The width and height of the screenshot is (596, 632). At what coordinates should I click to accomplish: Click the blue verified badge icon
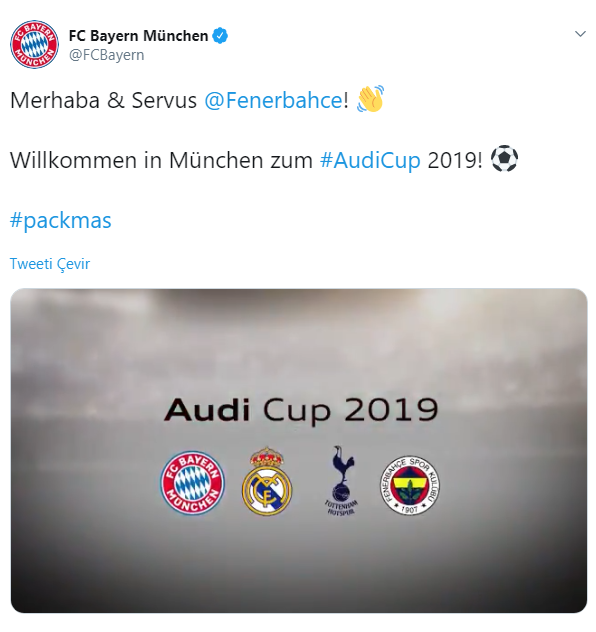pos(220,36)
